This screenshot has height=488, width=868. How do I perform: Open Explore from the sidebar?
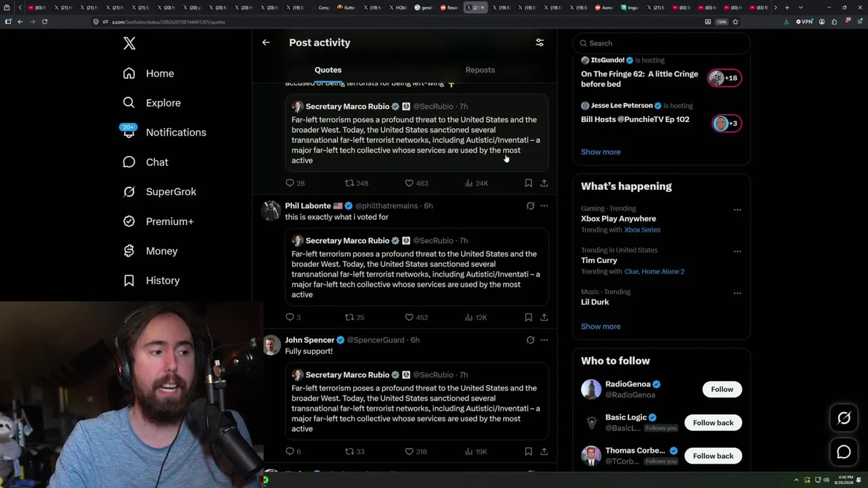(152, 103)
